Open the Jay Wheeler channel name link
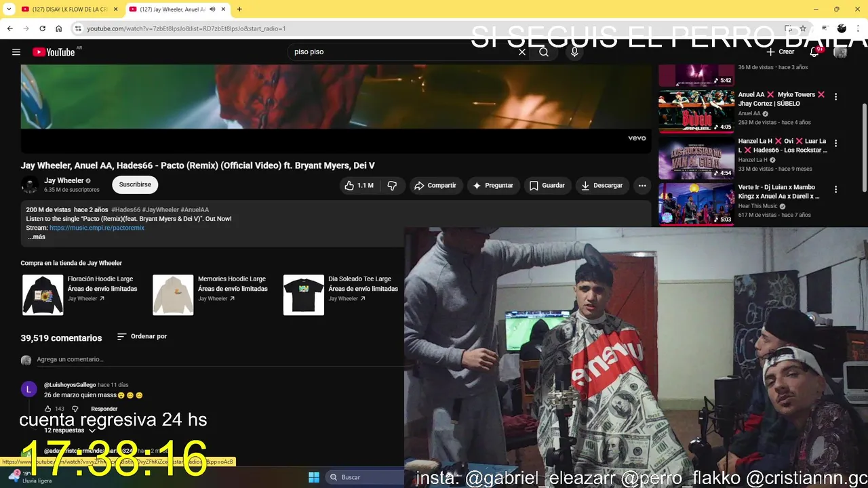Image resolution: width=868 pixels, height=488 pixels. pos(64,180)
